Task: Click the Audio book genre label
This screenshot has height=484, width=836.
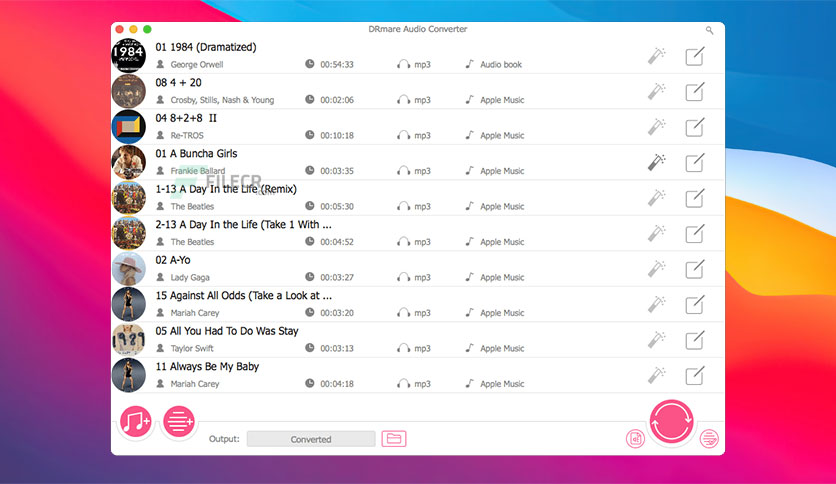Action: click(x=501, y=64)
